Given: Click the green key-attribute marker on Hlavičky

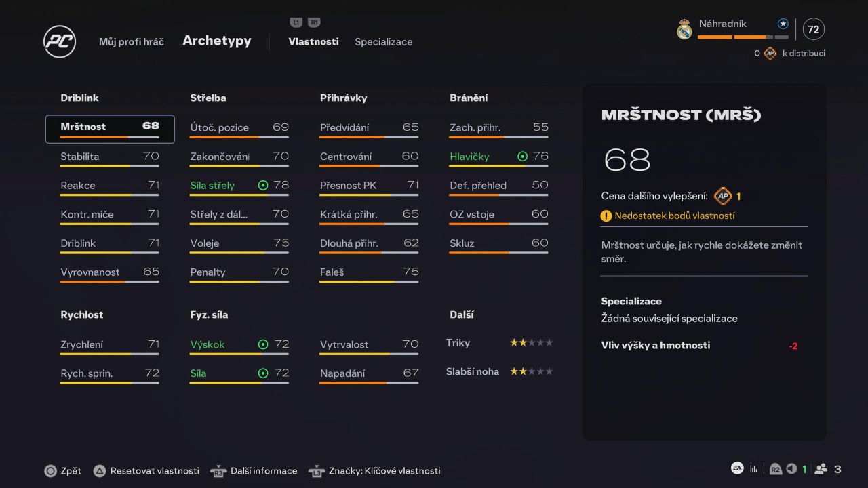Looking at the screenshot, I should (522, 157).
